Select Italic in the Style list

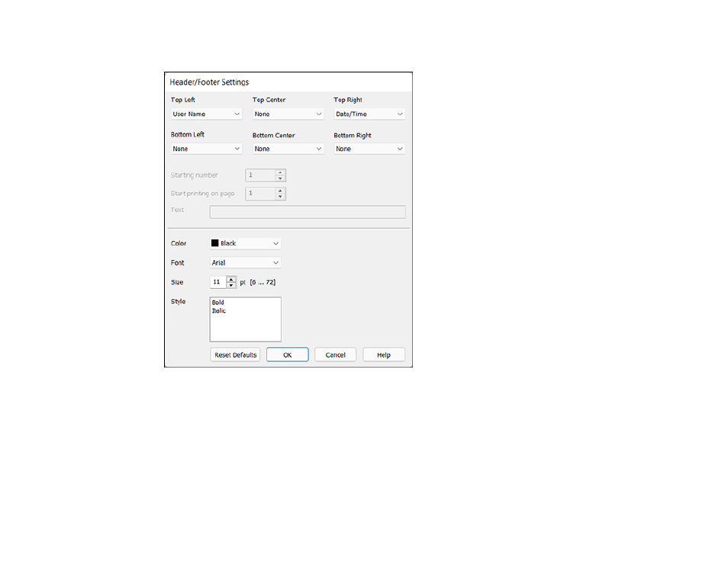tap(219, 311)
